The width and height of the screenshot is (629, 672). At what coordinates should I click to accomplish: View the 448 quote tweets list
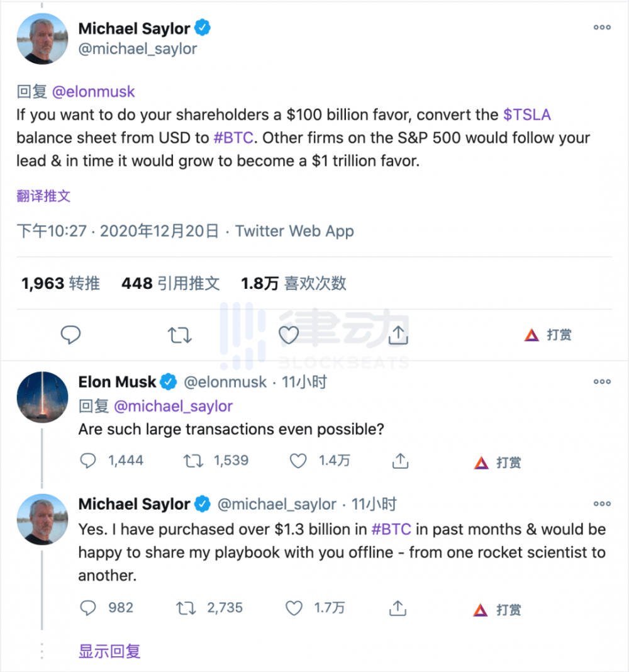(x=170, y=284)
